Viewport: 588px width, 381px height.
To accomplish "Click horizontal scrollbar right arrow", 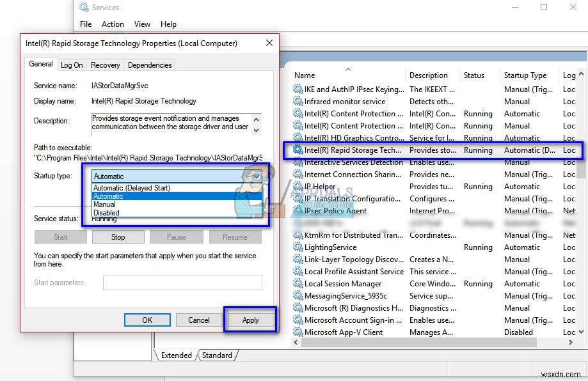I will (570, 343).
